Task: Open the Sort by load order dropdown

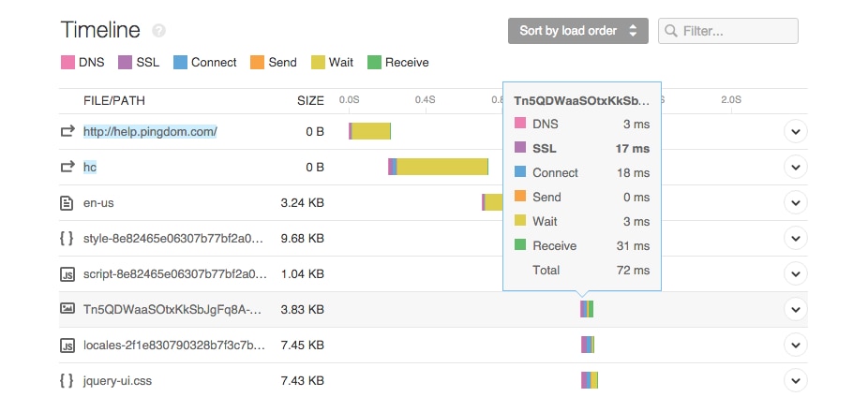Action: pyautogui.click(x=578, y=31)
